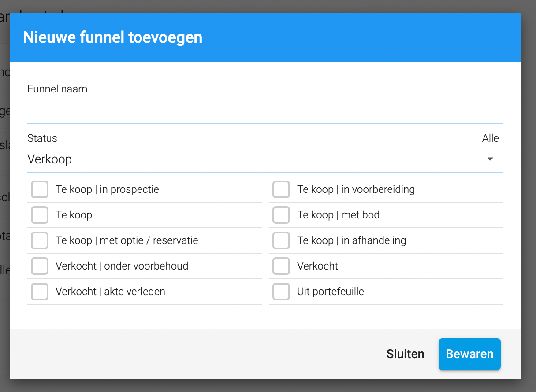Screen dimensions: 536x392
Task: Check 'Te koop | met optie / reservatie'
Action: click(x=40, y=241)
